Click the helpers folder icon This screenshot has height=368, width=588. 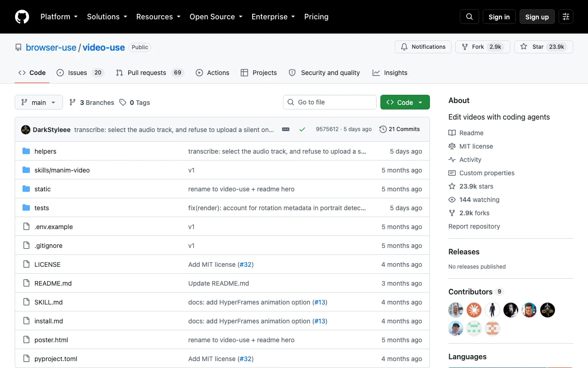click(26, 151)
